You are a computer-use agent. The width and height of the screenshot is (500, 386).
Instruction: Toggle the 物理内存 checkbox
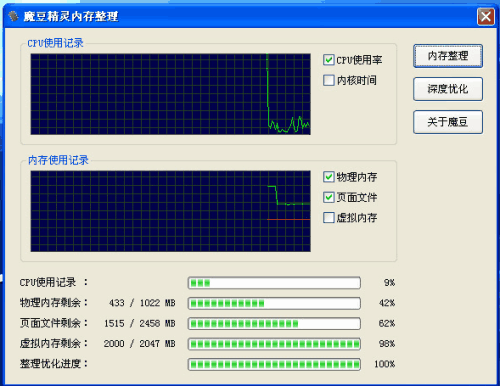pyautogui.click(x=329, y=177)
